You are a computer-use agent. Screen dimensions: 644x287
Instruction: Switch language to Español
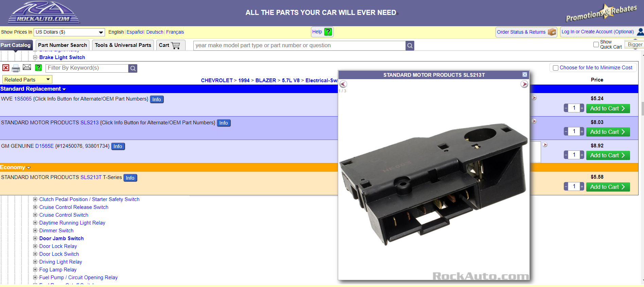[135, 32]
